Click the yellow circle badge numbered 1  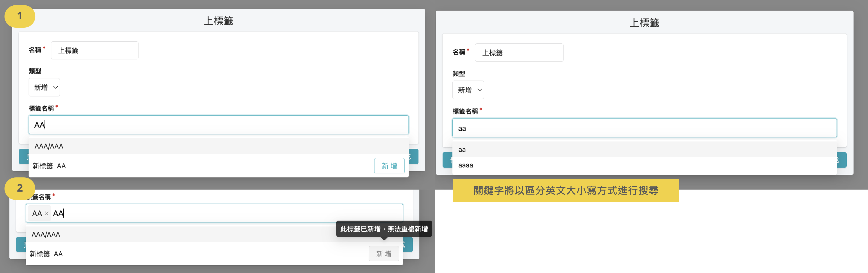(20, 16)
